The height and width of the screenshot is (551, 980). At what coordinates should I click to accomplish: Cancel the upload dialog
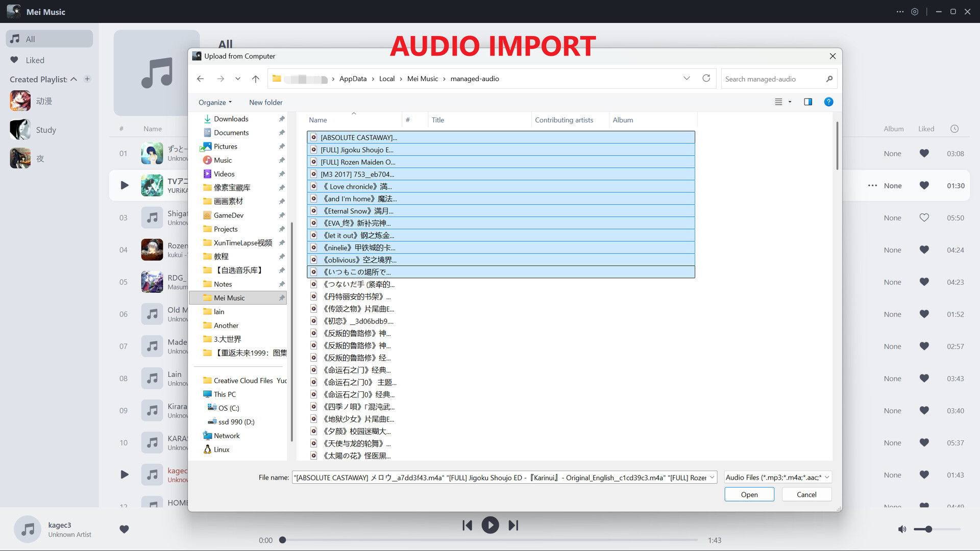(x=806, y=494)
